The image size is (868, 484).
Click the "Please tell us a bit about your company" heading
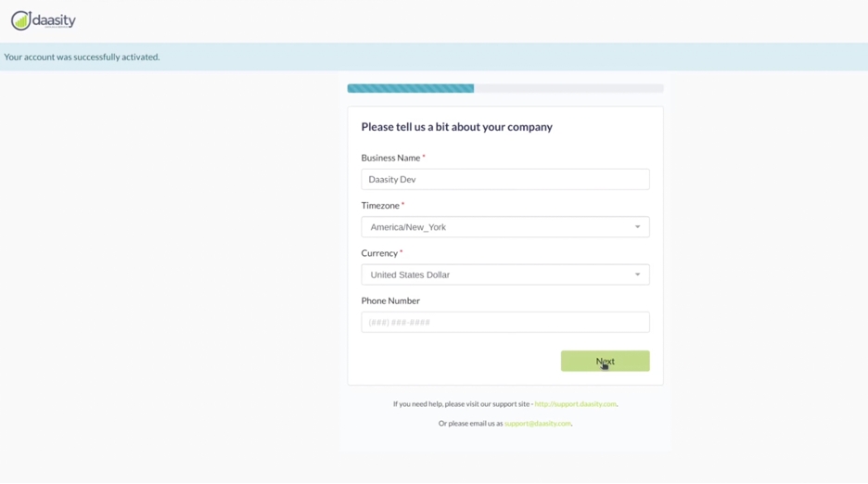[456, 127]
